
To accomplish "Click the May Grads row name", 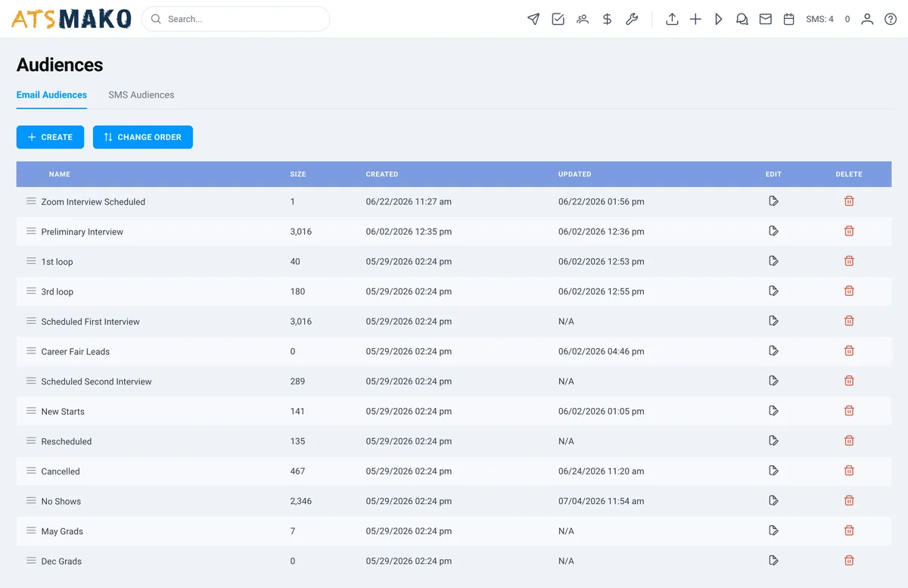I will pos(62,531).
